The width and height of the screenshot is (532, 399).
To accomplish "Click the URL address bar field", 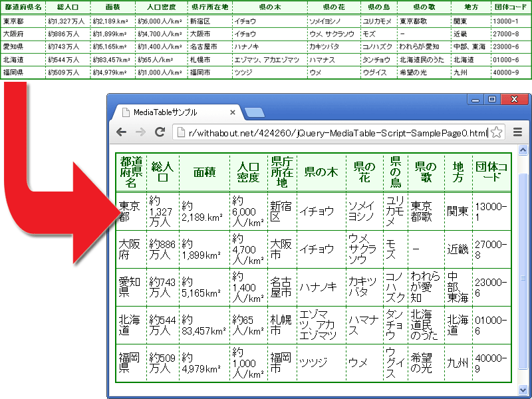I will [332, 132].
